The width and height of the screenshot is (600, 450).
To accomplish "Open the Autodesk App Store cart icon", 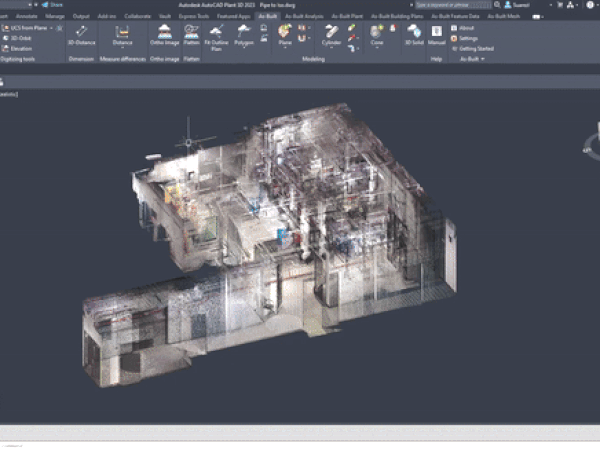I will tap(560, 5).
